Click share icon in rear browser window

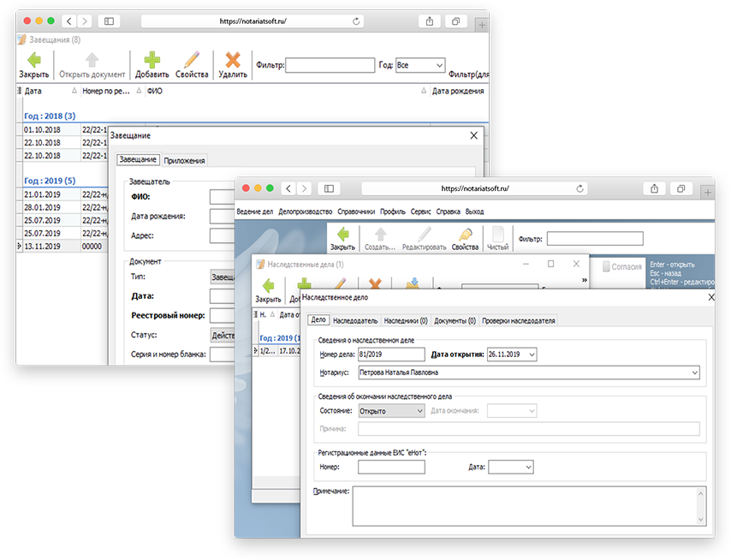coord(430,21)
